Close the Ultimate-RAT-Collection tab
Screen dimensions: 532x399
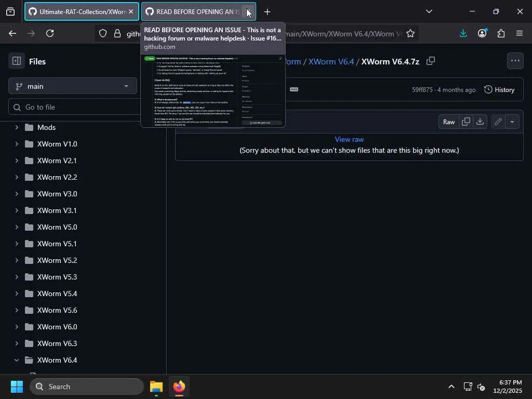click(131, 11)
